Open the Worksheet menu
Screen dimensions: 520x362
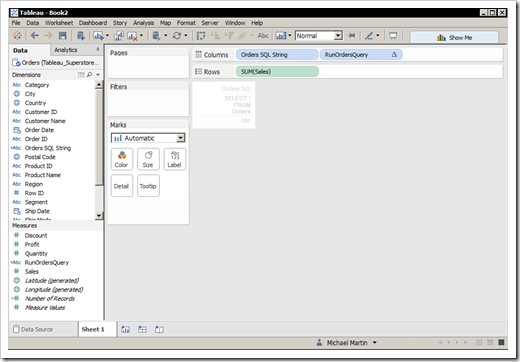(59, 23)
